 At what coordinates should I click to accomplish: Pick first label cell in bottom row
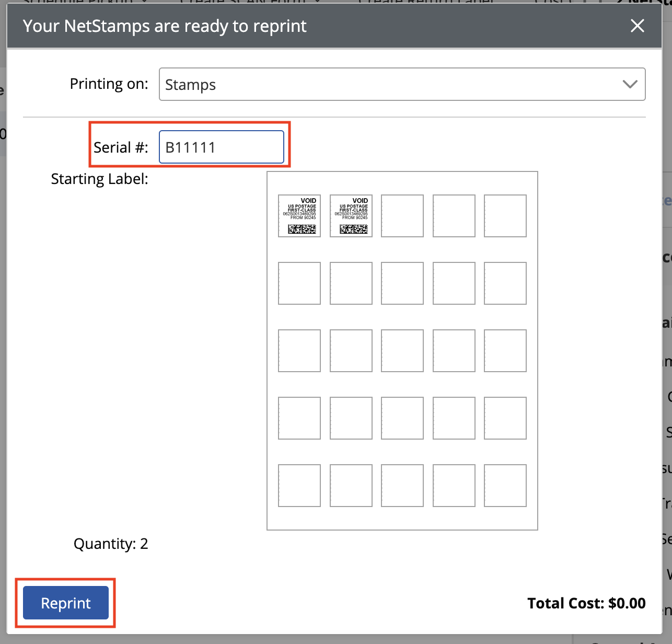pyautogui.click(x=299, y=486)
